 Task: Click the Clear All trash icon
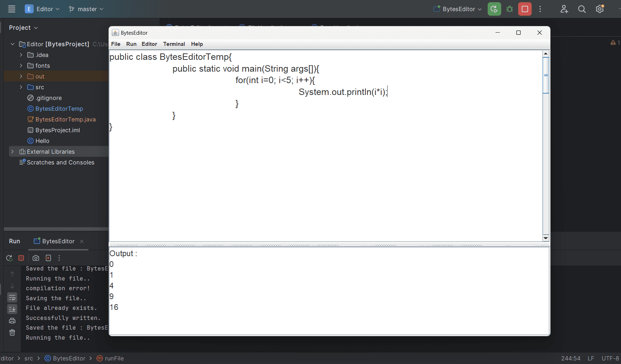[12, 332]
